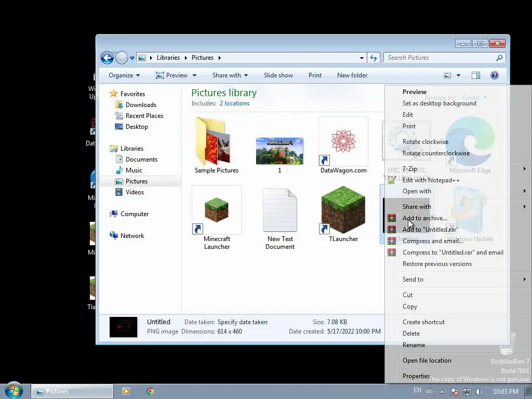Select Network in navigation pane
Viewport: 532px width, 399px height.
(132, 235)
